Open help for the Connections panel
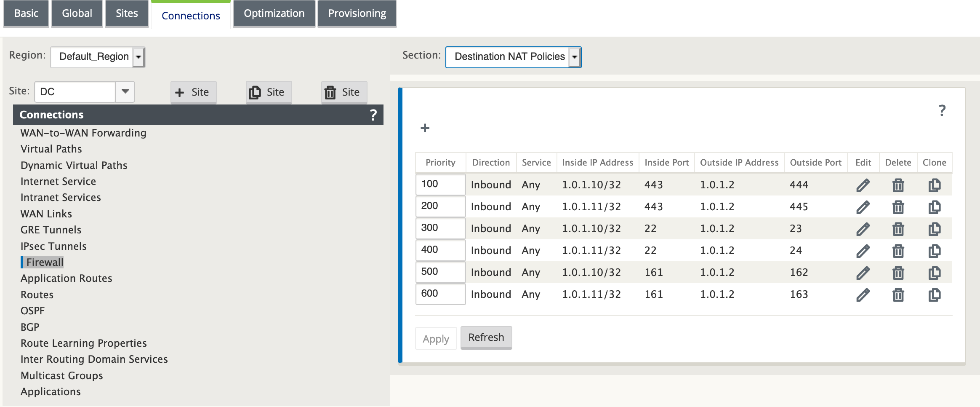The height and width of the screenshot is (407, 980). (373, 115)
